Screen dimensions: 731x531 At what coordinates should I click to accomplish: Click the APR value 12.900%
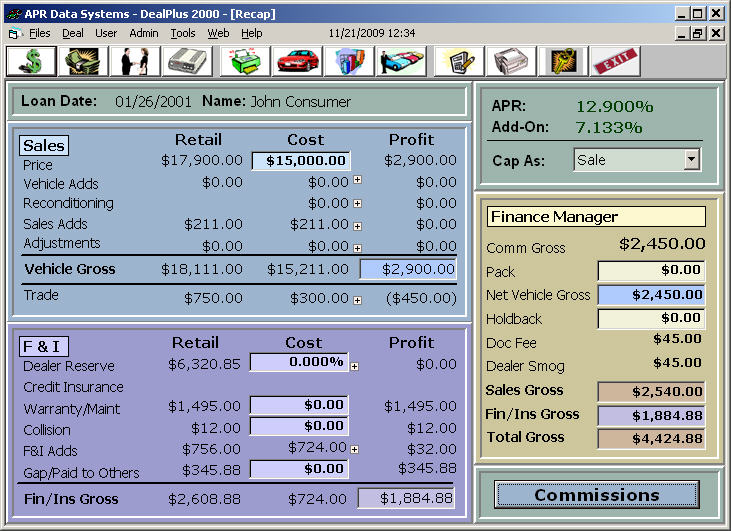pyautogui.click(x=614, y=106)
